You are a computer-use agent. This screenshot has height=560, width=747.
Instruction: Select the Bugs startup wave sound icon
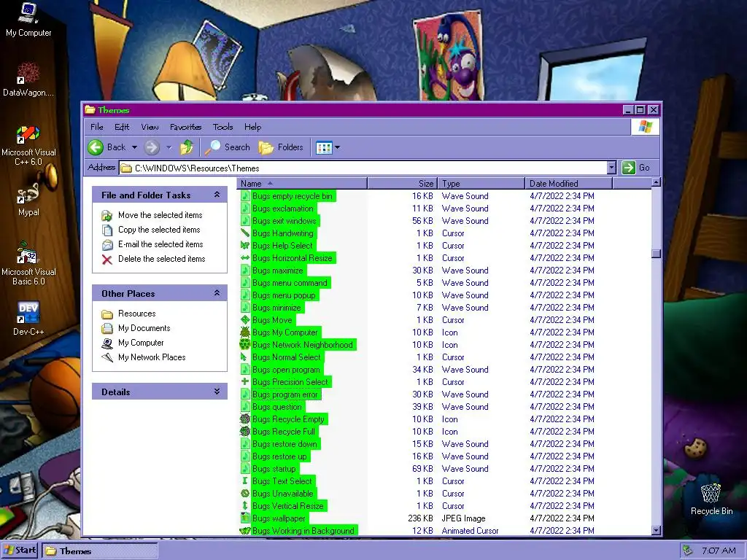click(245, 469)
